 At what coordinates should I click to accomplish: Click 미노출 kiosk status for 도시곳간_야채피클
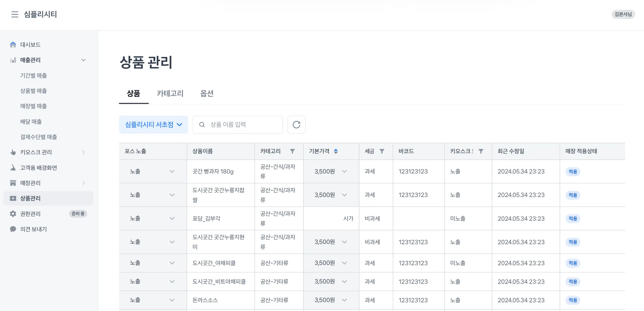tap(458, 263)
